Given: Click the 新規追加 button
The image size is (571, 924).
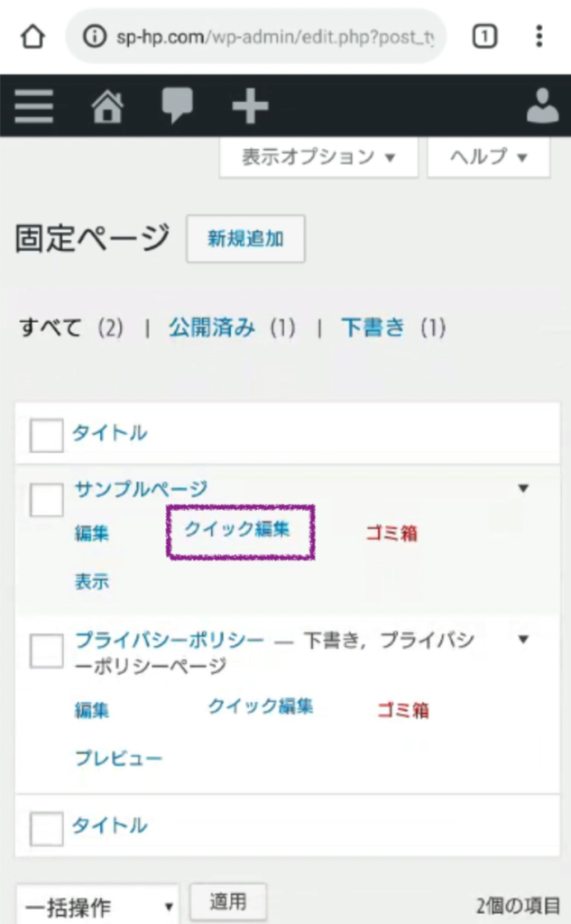Looking at the screenshot, I should (x=245, y=239).
